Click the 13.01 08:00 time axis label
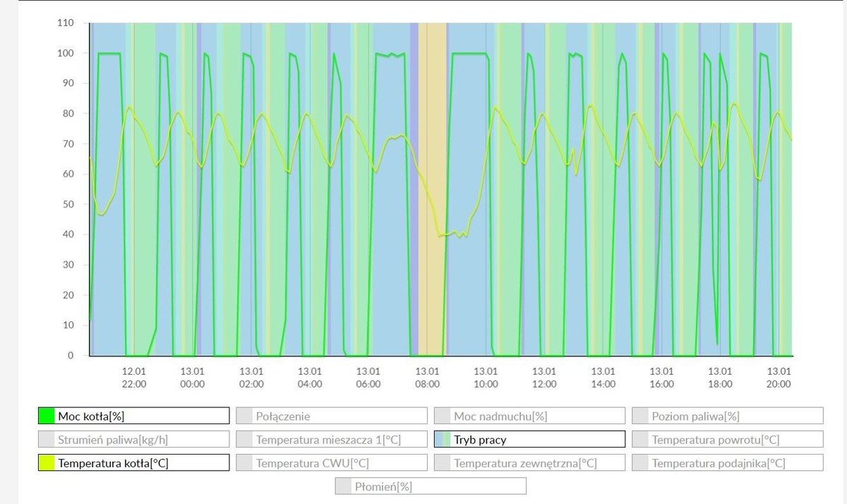This screenshot has height=504, width=847. pyautogui.click(x=427, y=378)
